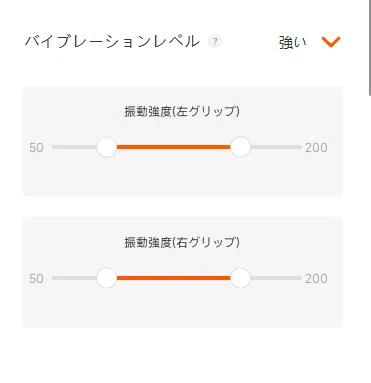Click gray track near 50 on 左グリップ slider

[x=74, y=147]
